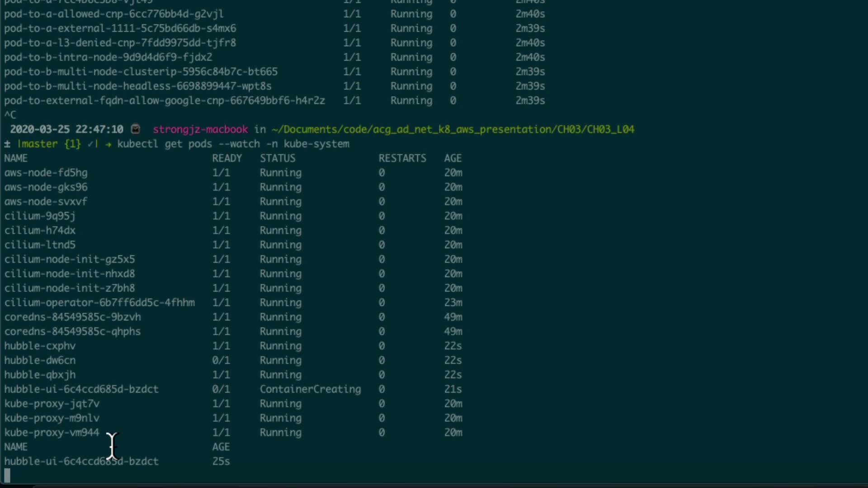This screenshot has width=868, height=488.
Task: Click the hubble-dw6cn pod name
Action: click(x=40, y=360)
